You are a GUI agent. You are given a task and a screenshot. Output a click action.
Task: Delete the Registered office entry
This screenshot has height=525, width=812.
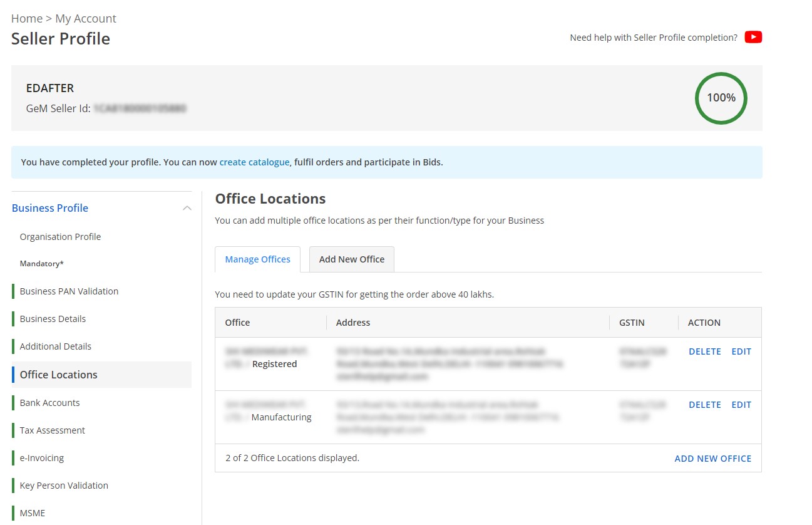tap(704, 351)
